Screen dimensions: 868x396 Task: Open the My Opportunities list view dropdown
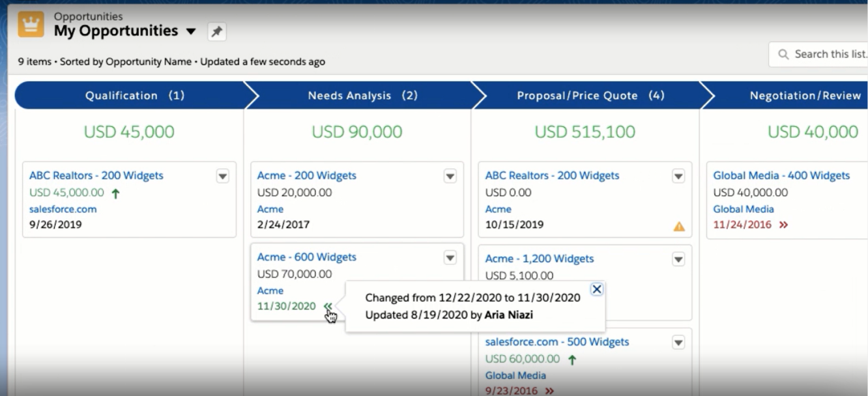[191, 31]
